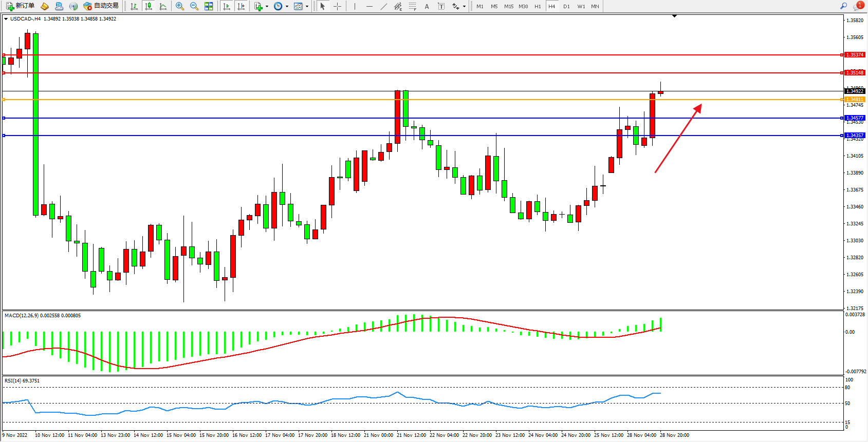The height and width of the screenshot is (442, 868).
Task: Expand the arrows objects dropdown
Action: point(464,7)
